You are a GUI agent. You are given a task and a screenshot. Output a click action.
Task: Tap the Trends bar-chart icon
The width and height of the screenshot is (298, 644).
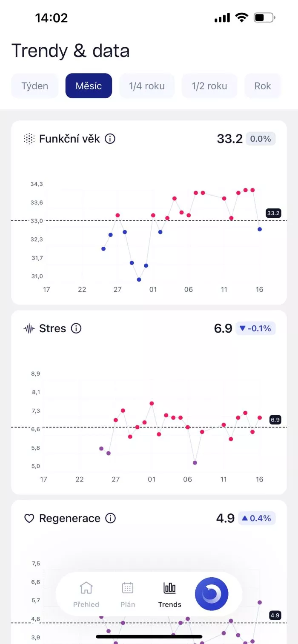coord(169,588)
